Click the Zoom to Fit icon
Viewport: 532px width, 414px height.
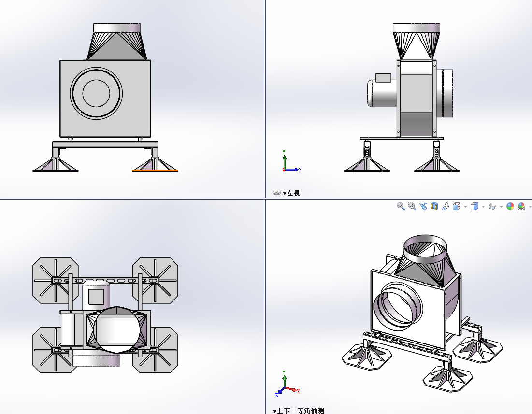(x=401, y=206)
